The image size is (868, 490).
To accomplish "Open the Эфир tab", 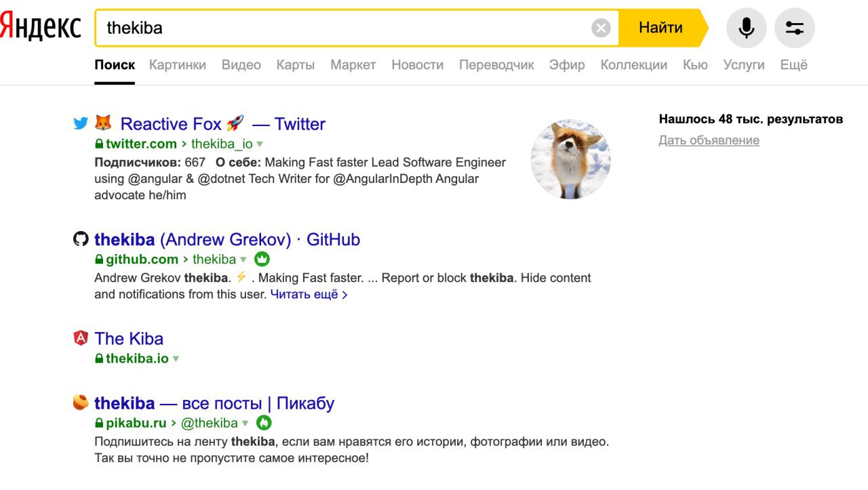I will pyautogui.click(x=567, y=65).
